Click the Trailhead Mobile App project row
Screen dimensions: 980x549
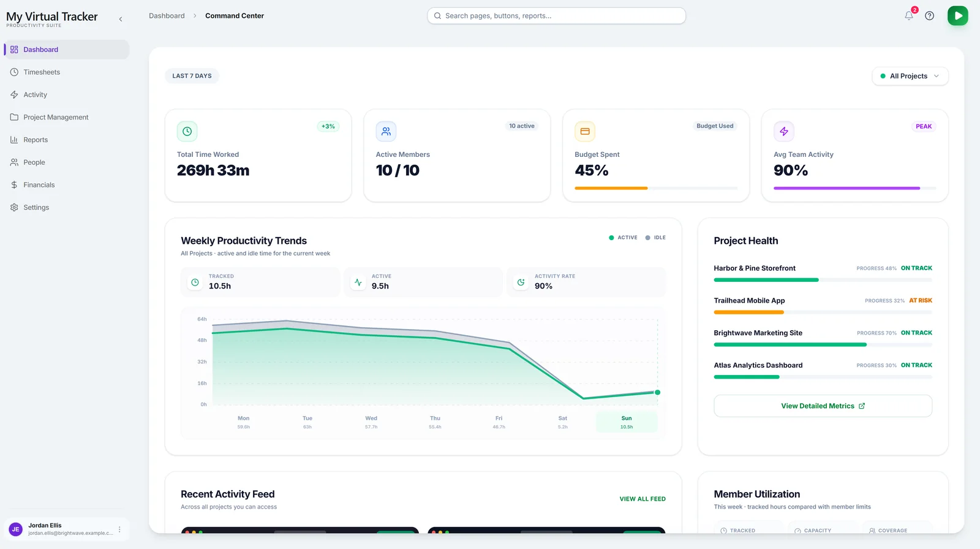(x=823, y=306)
